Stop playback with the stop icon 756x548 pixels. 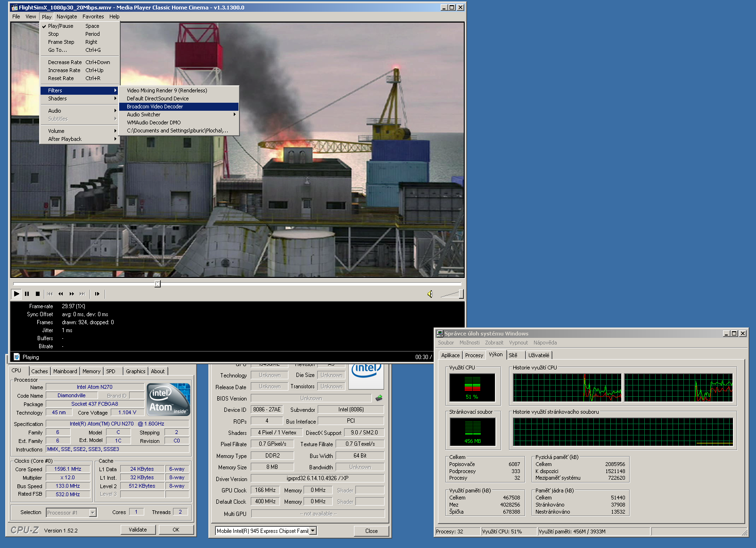pos(38,294)
